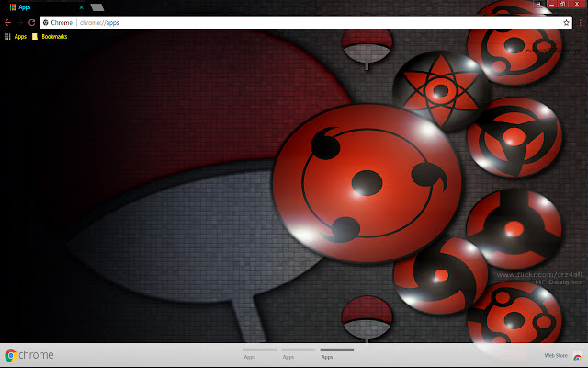Viewport: 588px width, 368px height.
Task: Click the forward navigation arrow
Action: [x=19, y=22]
